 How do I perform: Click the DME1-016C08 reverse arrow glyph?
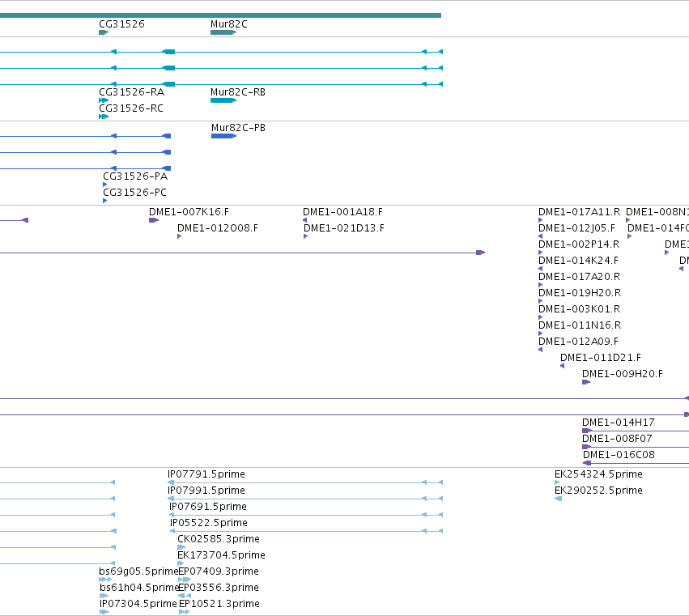pyautogui.click(x=587, y=464)
